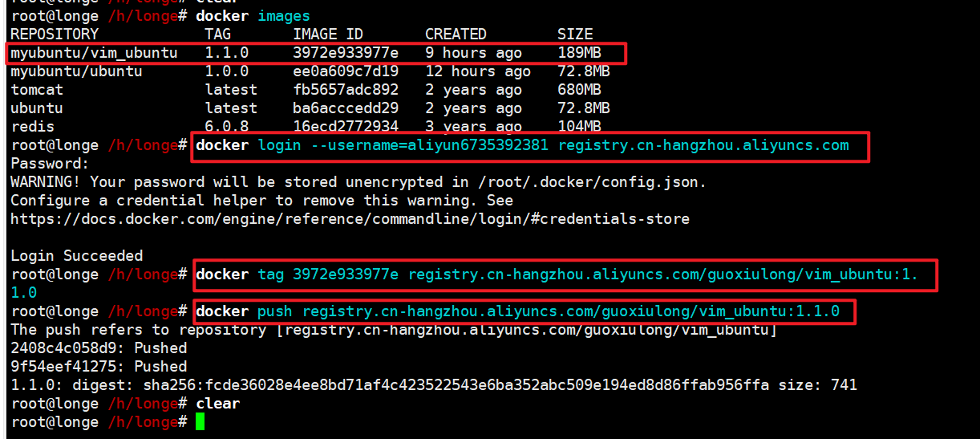Click the CREATED column header
Image resolution: width=980 pixels, height=439 pixels.
click(x=456, y=35)
